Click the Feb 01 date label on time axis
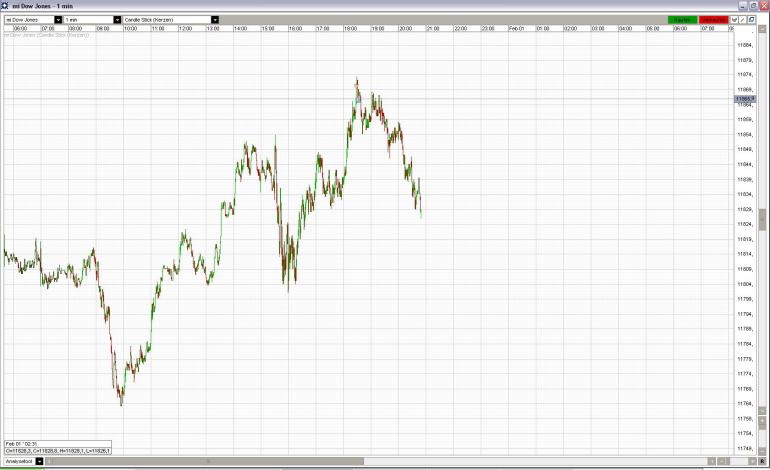The width and height of the screenshot is (770, 470). [516, 28]
